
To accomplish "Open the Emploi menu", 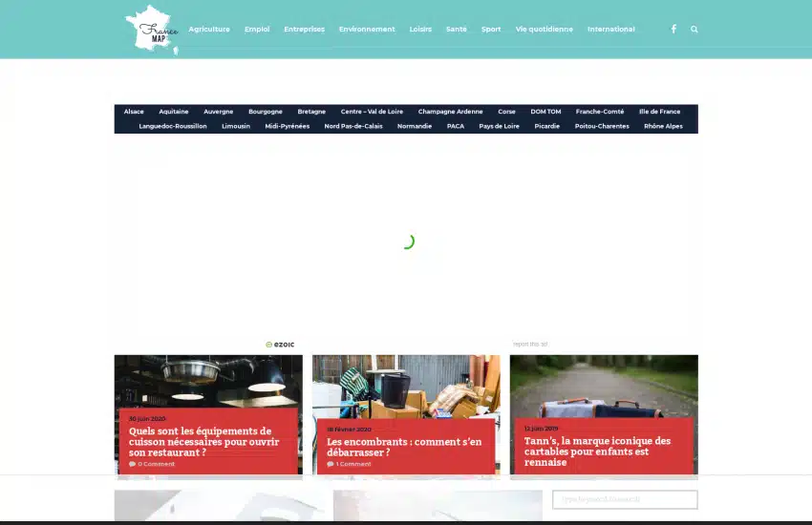I will (x=257, y=29).
